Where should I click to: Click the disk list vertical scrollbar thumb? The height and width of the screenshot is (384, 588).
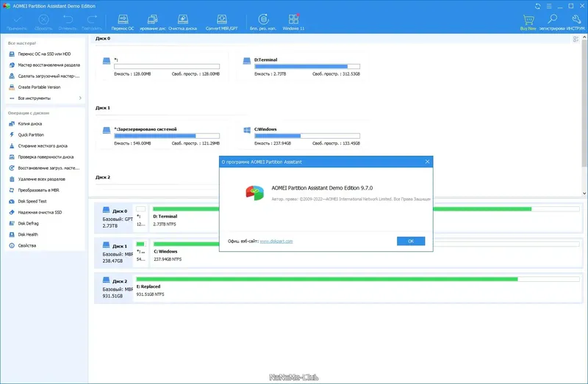584,104
